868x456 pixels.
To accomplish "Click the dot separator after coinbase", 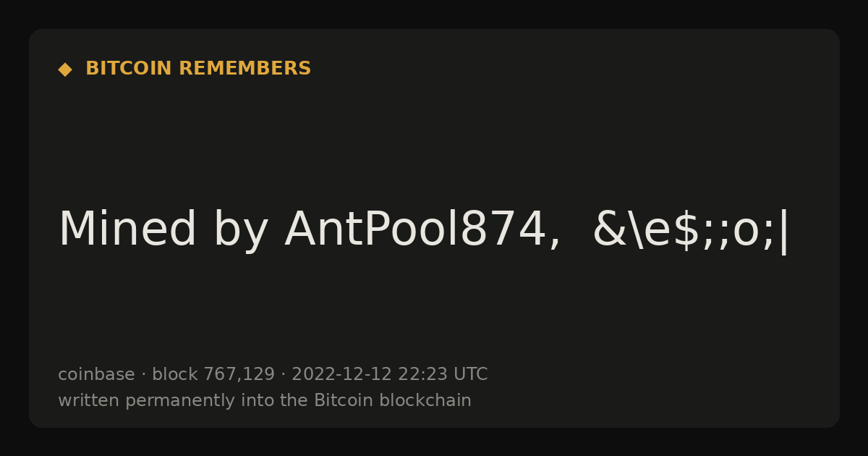I will pyautogui.click(x=143, y=375).
